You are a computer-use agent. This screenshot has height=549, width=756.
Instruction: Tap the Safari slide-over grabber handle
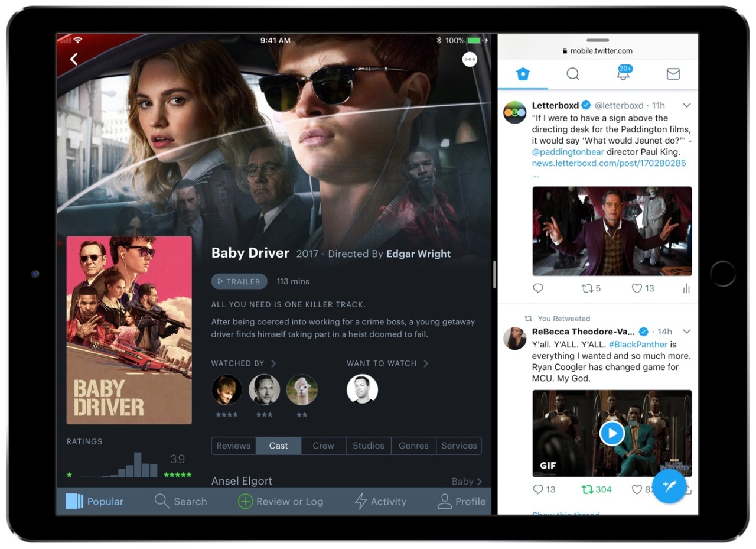point(598,40)
